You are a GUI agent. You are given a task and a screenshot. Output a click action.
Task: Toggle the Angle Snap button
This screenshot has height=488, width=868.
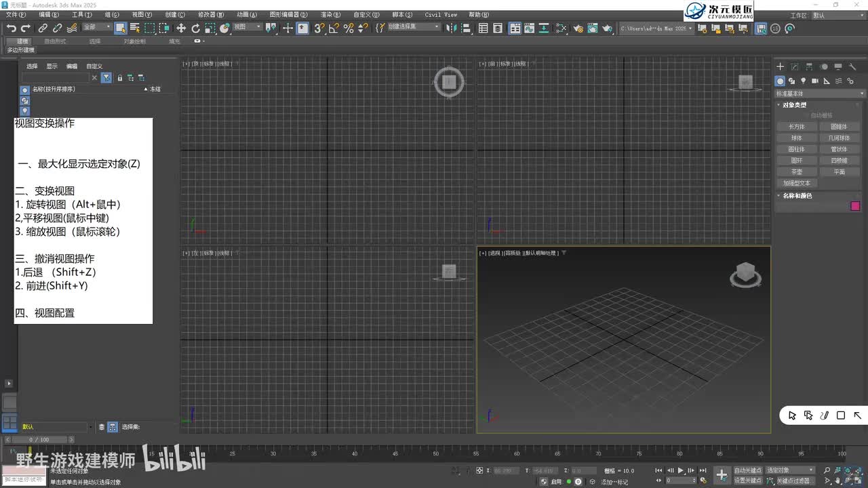click(334, 28)
